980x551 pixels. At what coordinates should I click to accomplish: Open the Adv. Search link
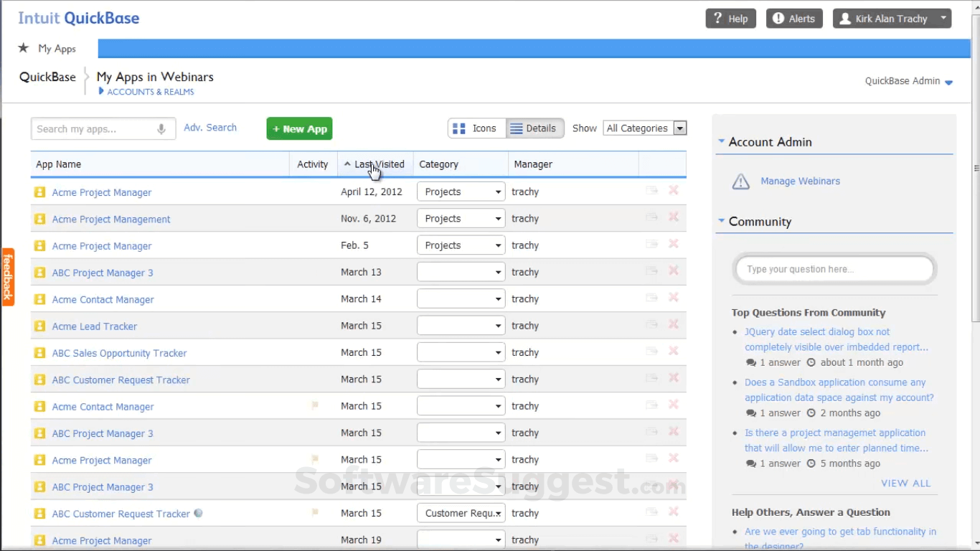[x=209, y=127]
